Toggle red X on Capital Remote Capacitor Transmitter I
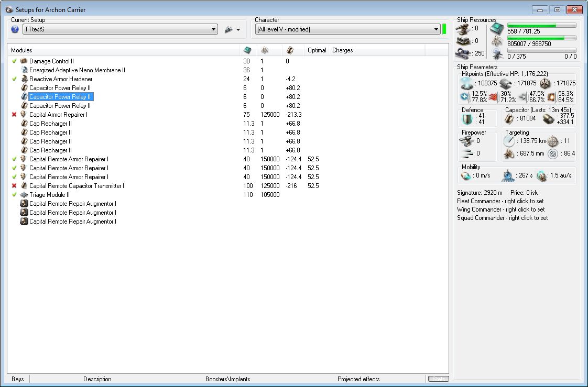588x387 pixels. 14,186
